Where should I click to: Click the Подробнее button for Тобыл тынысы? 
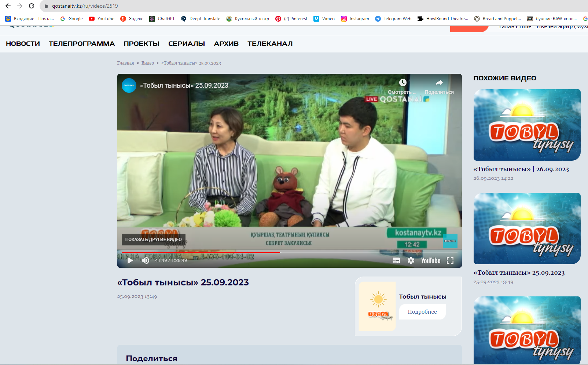coord(422,312)
